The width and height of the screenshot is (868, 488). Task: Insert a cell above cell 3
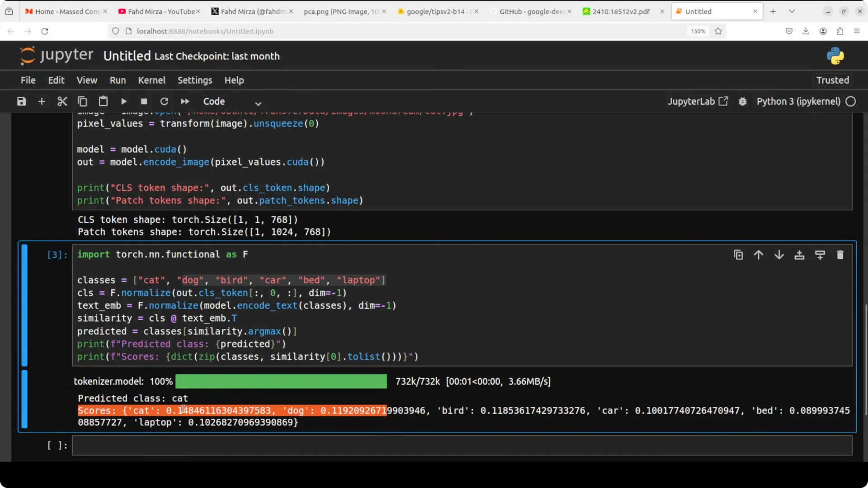click(799, 255)
